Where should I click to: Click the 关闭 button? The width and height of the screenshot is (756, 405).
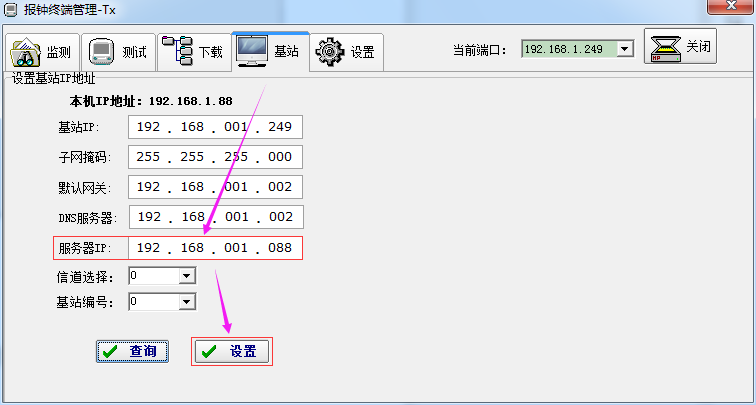[680, 46]
